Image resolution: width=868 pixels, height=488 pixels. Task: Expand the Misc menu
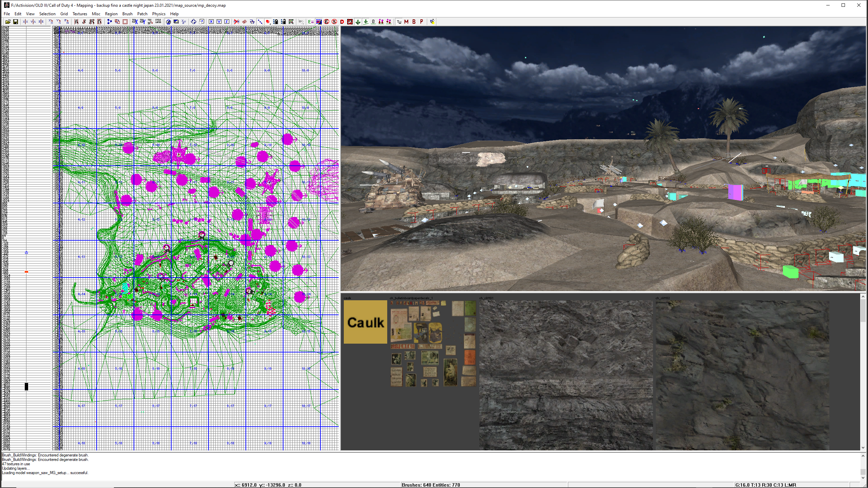[96, 14]
